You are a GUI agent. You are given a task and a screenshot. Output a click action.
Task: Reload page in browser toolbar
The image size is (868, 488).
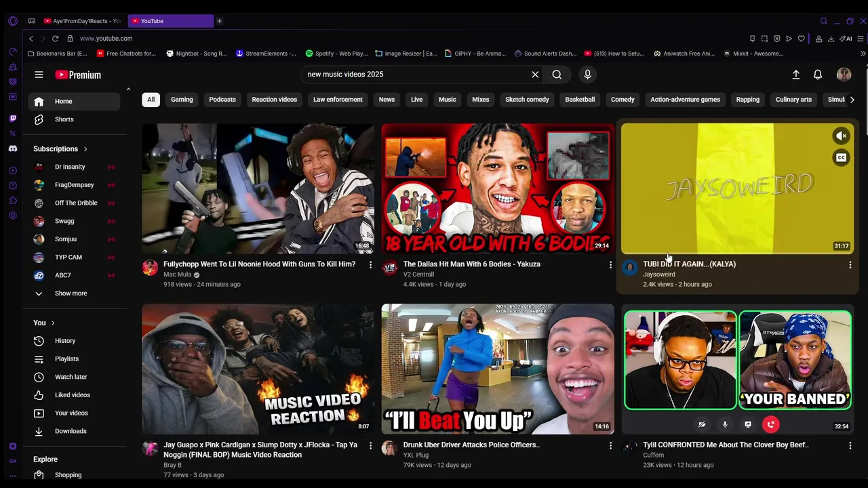click(x=55, y=39)
